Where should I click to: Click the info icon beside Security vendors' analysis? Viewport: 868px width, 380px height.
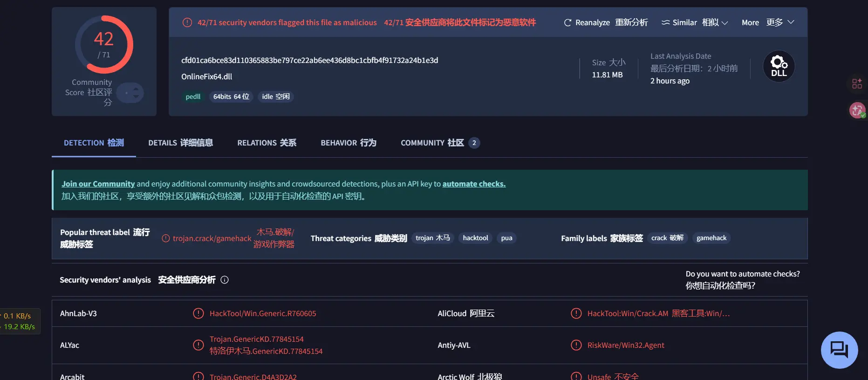click(225, 280)
